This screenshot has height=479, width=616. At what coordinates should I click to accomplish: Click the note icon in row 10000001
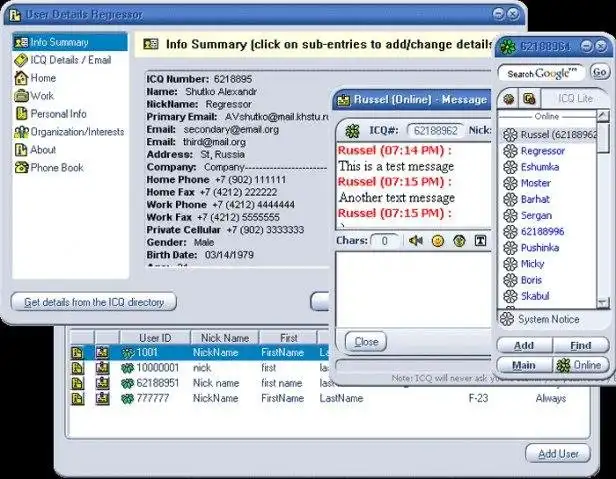pyautogui.click(x=77, y=368)
